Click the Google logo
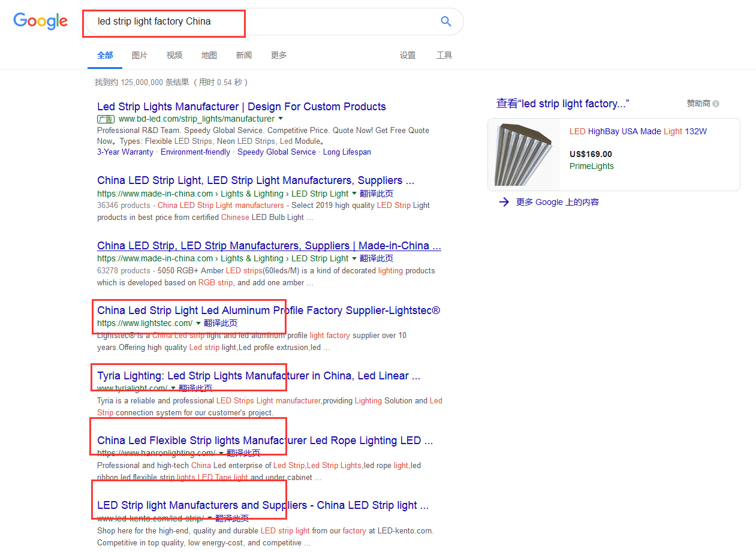Viewport: 756px width, 552px height. (40, 21)
